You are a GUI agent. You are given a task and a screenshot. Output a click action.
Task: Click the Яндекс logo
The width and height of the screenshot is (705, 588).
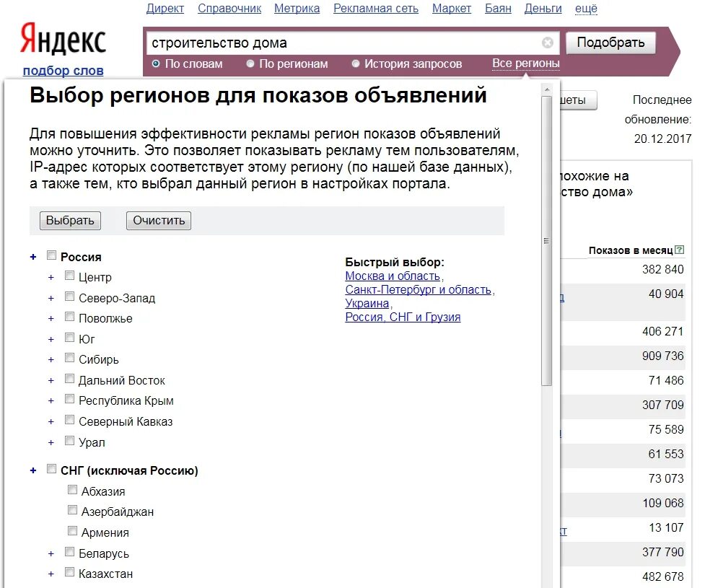click(63, 39)
